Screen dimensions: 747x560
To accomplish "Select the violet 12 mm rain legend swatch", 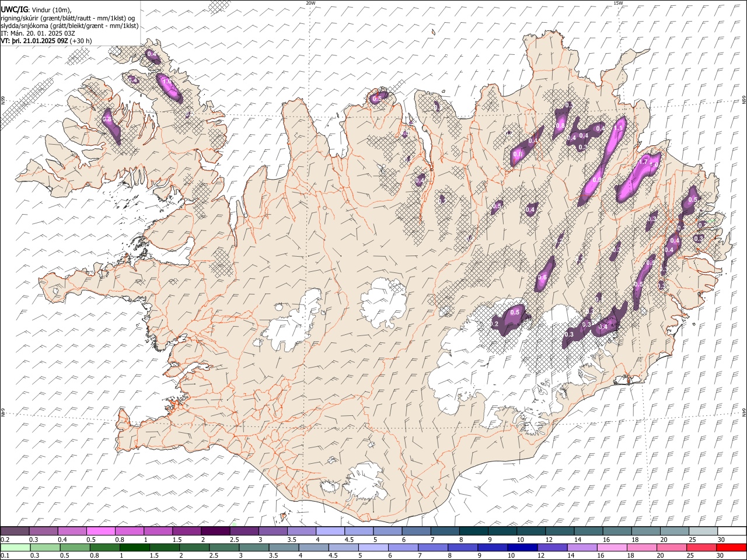I will click(552, 547).
